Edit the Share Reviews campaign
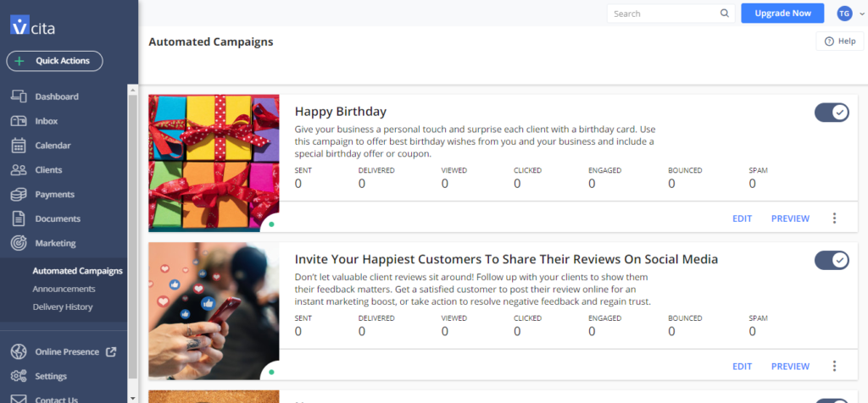 coord(742,366)
